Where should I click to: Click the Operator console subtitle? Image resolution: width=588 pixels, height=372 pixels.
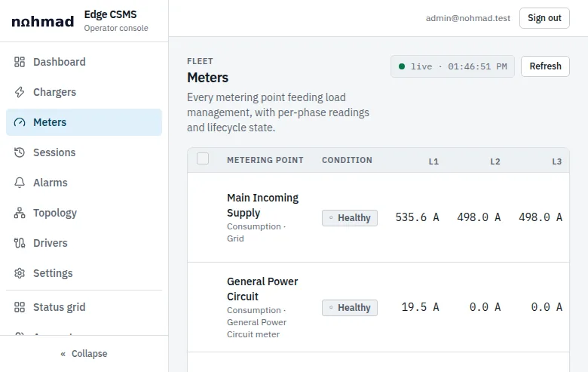pos(116,28)
